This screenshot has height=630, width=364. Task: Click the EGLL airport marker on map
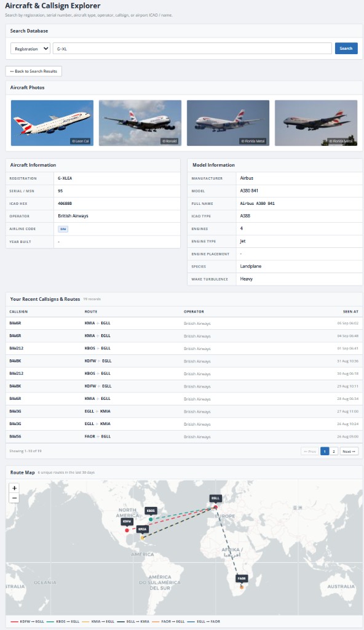click(215, 507)
